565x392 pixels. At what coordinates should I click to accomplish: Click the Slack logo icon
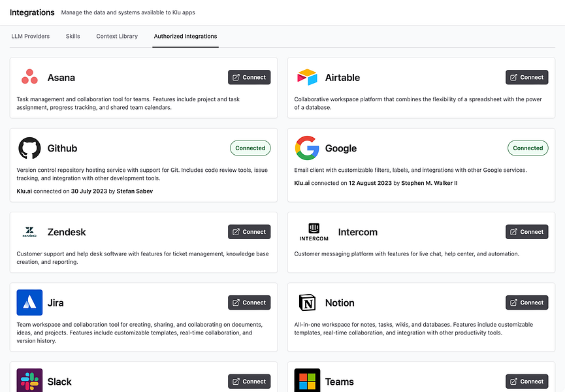(29, 380)
